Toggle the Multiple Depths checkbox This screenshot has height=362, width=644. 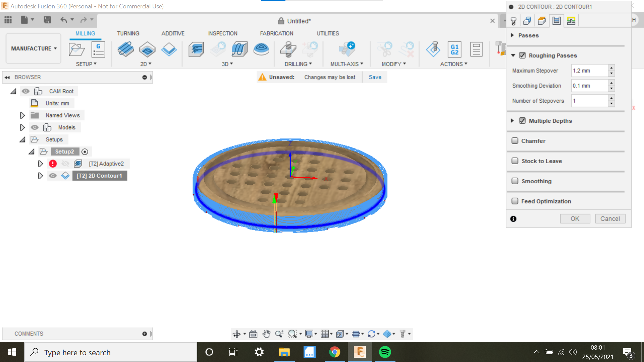click(x=523, y=121)
